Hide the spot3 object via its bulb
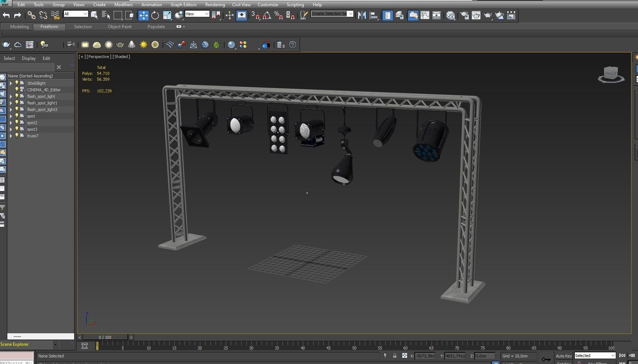This screenshot has height=364, width=638. tap(17, 129)
